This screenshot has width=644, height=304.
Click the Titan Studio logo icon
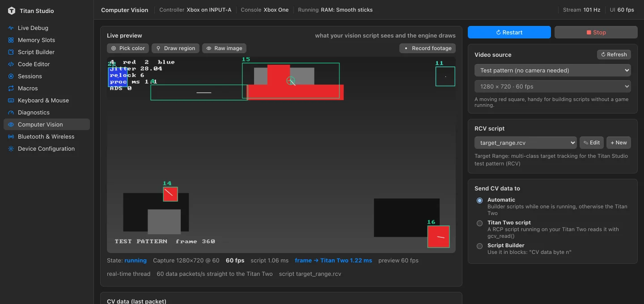[12, 11]
